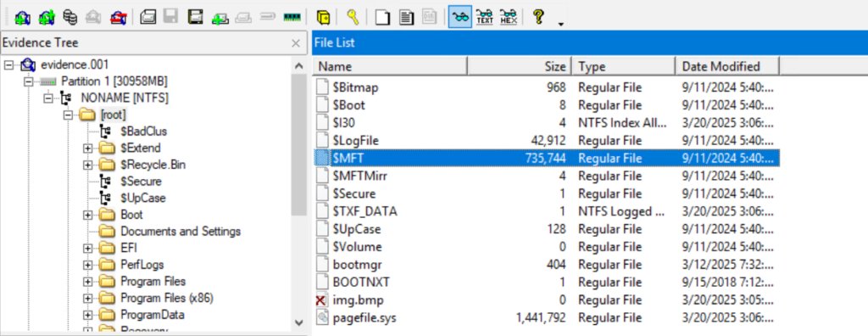
Task: Select the bootmgr file
Action: (547, 265)
